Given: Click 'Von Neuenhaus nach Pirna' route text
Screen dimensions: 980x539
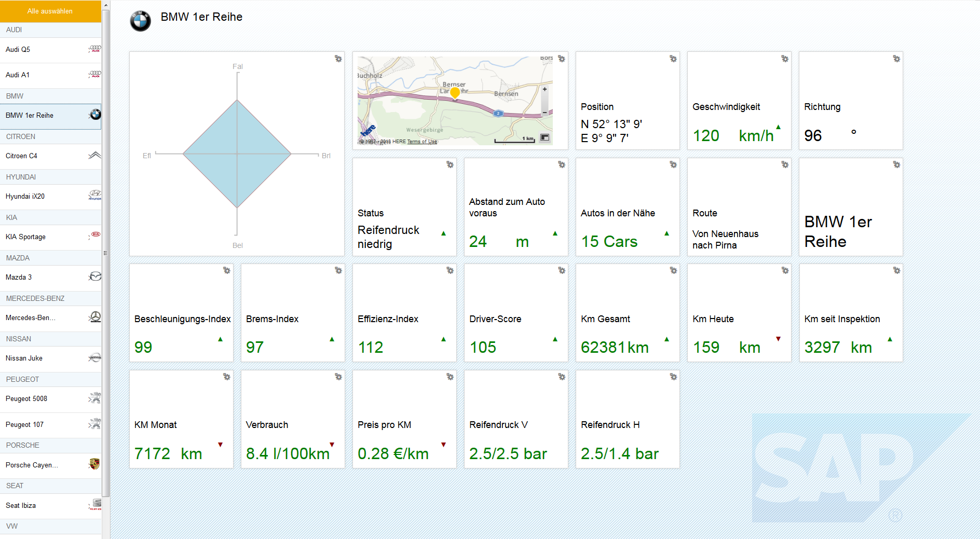Looking at the screenshot, I should point(725,240).
